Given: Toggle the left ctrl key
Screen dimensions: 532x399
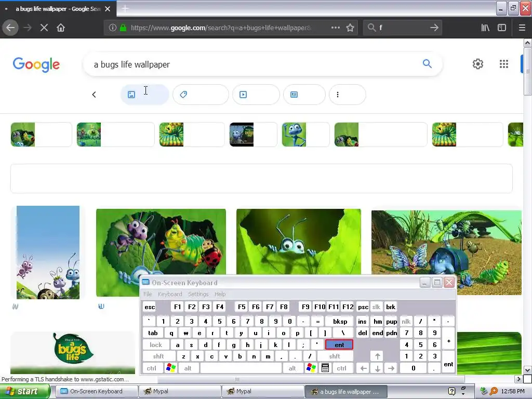Looking at the screenshot, I should 152,368.
